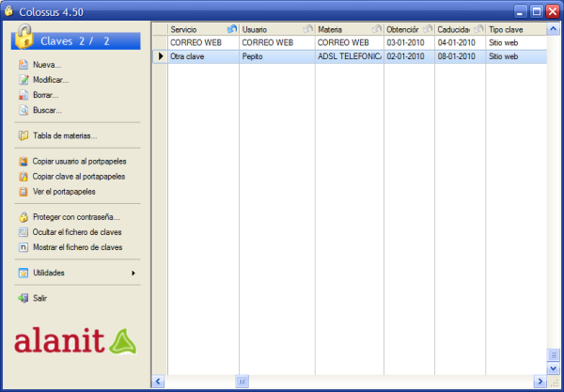Click the vertical scrollbar down arrow
The height and width of the screenshot is (392, 564).
[554, 368]
